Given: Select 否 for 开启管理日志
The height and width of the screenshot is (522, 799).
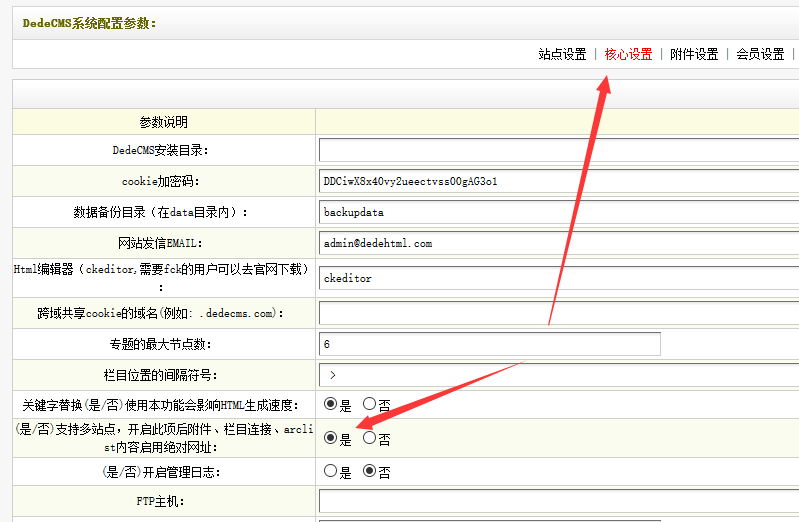Looking at the screenshot, I should 369,471.
